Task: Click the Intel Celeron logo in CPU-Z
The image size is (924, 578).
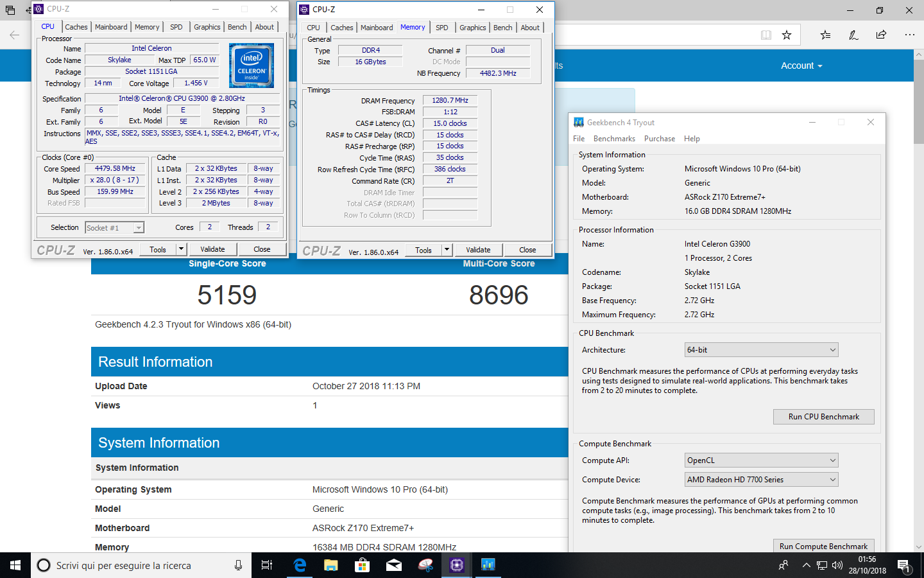Action: (x=252, y=66)
